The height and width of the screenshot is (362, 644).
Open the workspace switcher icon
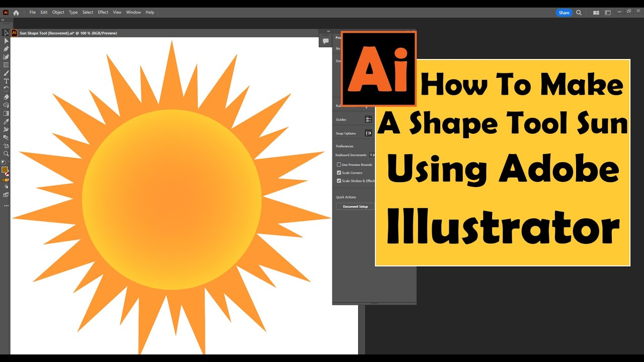point(608,13)
